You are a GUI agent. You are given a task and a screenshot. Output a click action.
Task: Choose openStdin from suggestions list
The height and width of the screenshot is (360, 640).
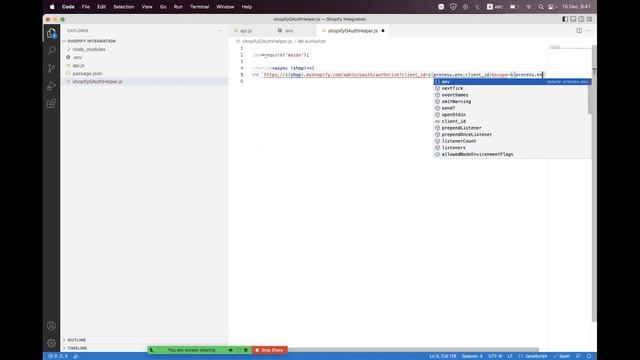(512, 115)
